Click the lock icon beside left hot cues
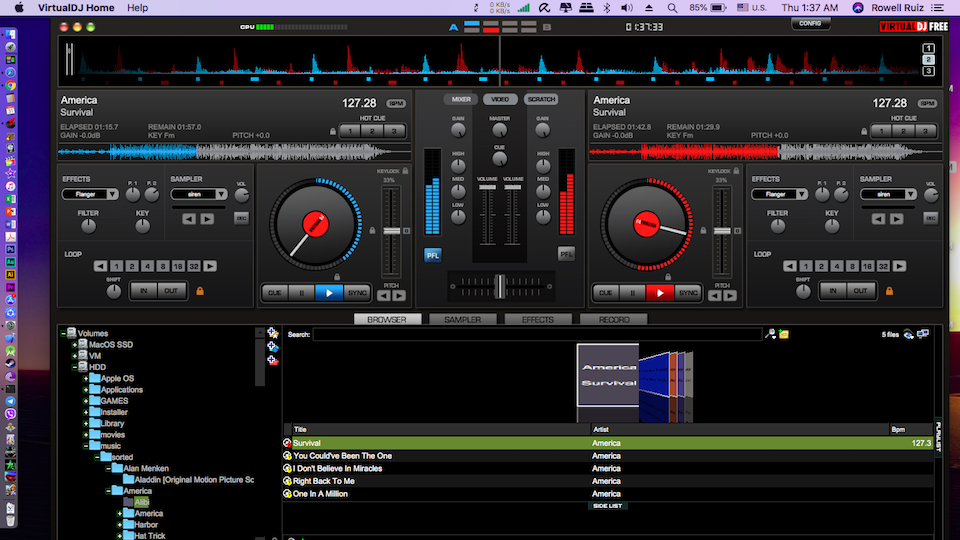This screenshot has height=540, width=960. 332,131
